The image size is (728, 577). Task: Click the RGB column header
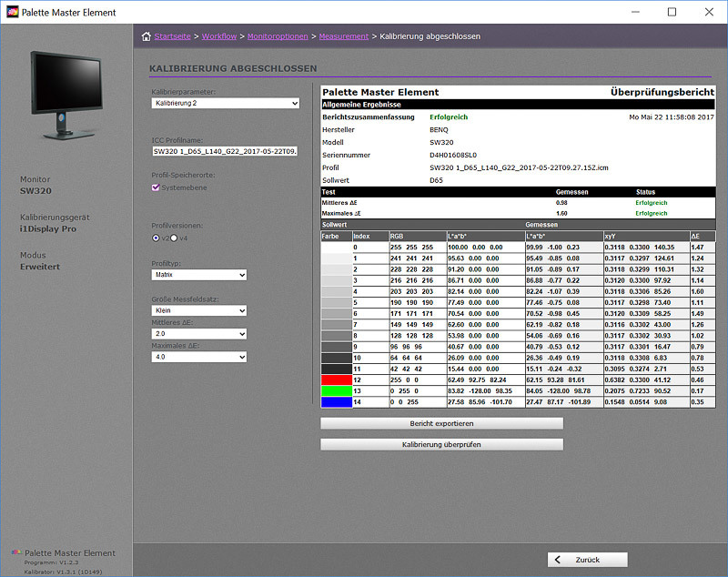pyautogui.click(x=418, y=237)
